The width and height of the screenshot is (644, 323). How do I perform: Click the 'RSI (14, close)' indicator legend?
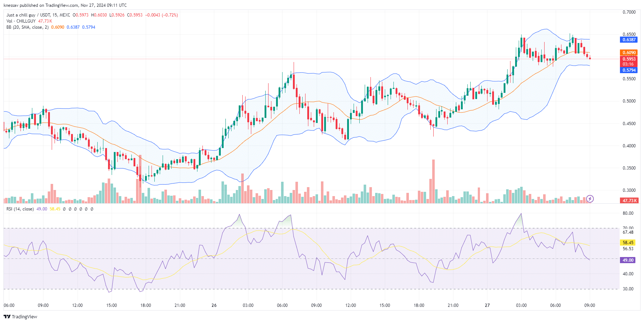click(20, 209)
